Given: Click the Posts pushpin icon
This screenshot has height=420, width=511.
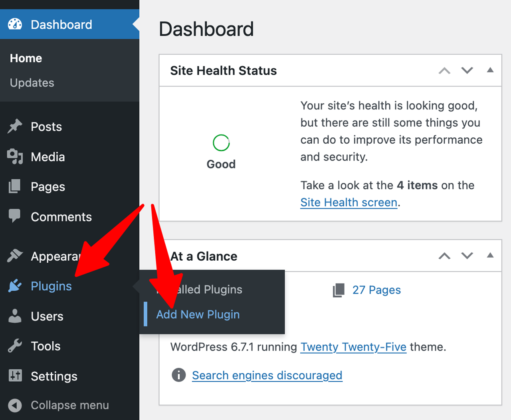Looking at the screenshot, I should [15, 127].
